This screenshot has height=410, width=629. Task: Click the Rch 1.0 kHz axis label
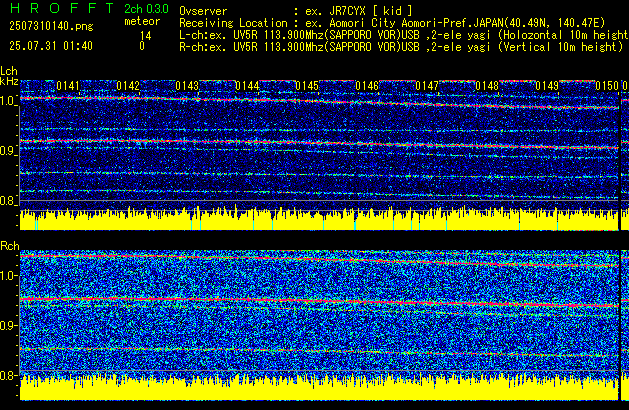click(x=8, y=276)
